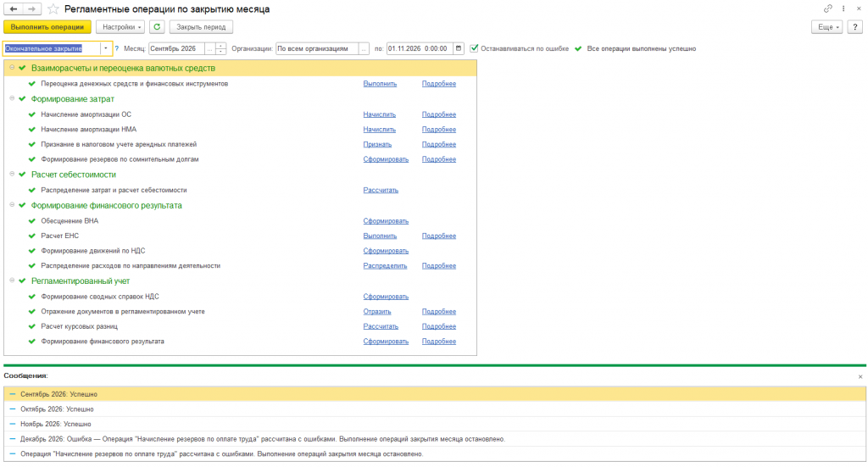
Task: Click the blue question mark near Месяц
Action: 117,48
